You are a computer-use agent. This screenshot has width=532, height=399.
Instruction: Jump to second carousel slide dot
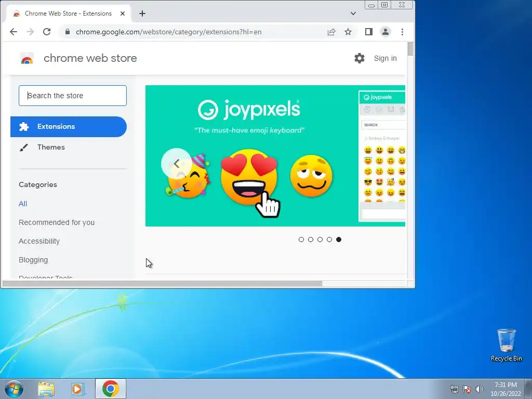tap(311, 240)
